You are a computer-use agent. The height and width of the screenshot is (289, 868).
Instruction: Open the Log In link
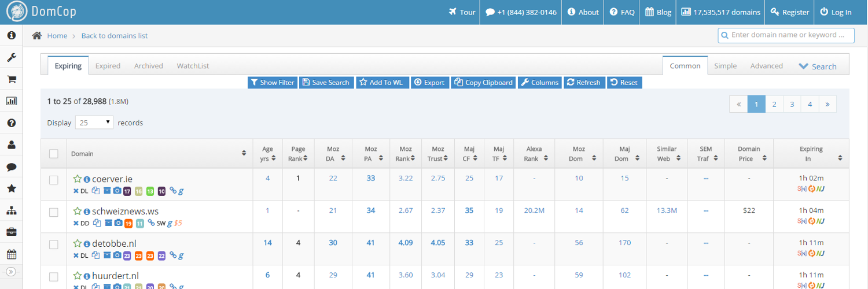click(x=836, y=12)
